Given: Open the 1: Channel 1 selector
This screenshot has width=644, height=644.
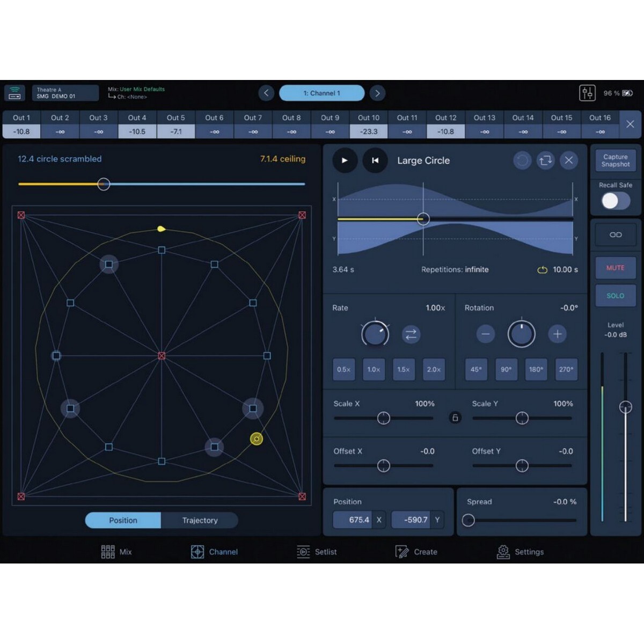Looking at the screenshot, I should coord(321,93).
